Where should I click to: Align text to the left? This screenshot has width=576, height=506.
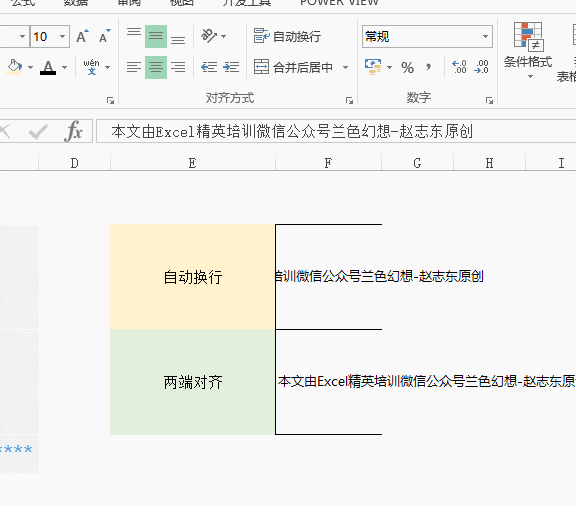click(134, 67)
